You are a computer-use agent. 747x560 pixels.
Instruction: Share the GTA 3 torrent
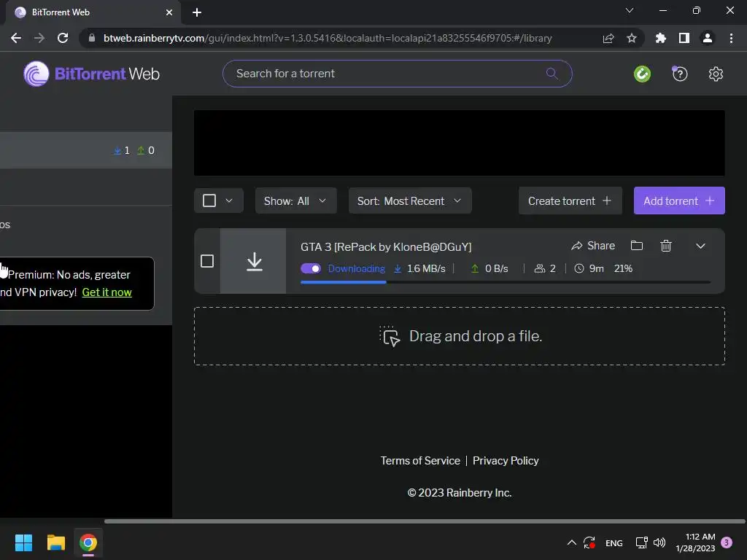[593, 246]
